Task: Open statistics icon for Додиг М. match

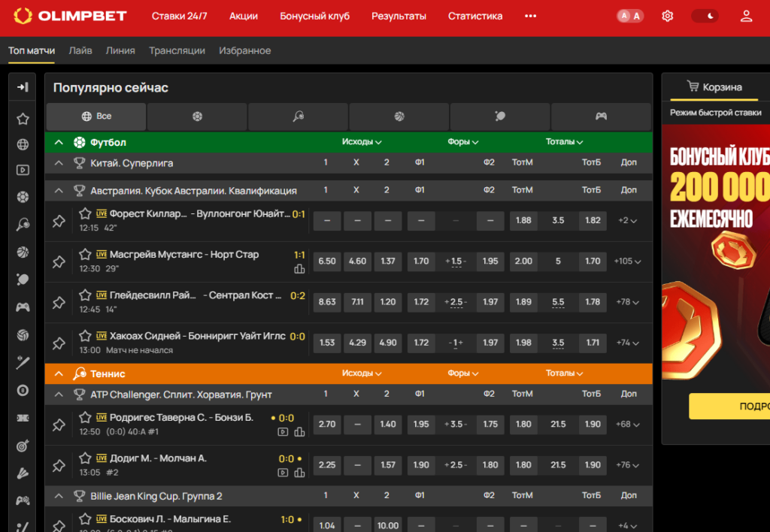Action: click(x=299, y=473)
